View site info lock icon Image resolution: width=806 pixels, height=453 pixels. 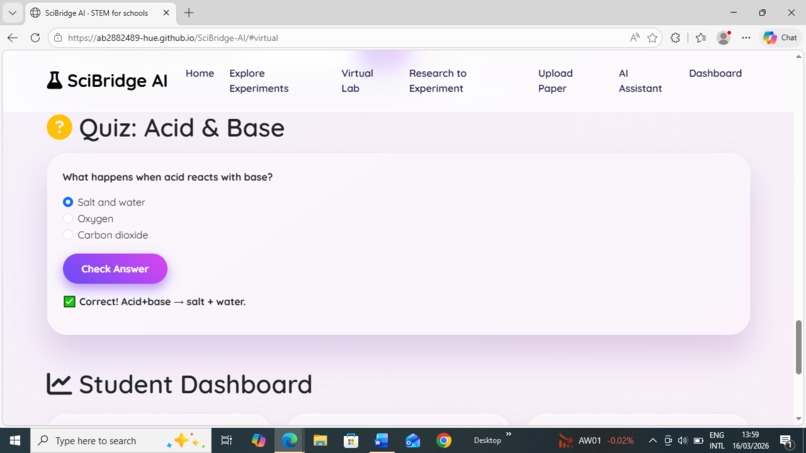click(58, 38)
